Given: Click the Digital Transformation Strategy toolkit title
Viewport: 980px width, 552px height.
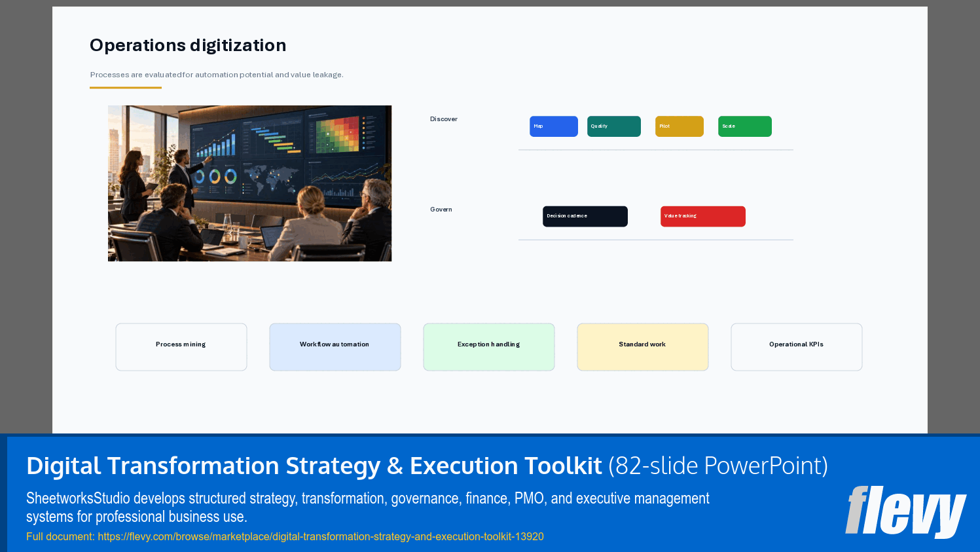Looking at the screenshot, I should pyautogui.click(x=427, y=466).
